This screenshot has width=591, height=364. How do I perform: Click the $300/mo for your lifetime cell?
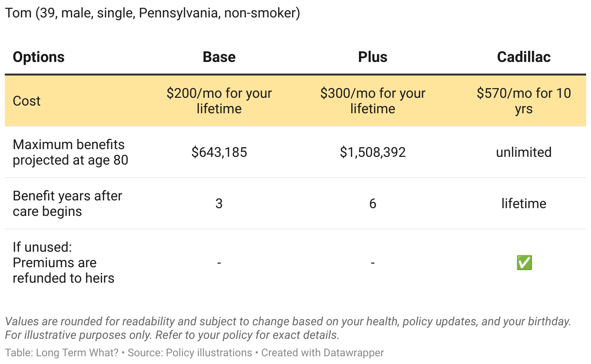pos(373,101)
